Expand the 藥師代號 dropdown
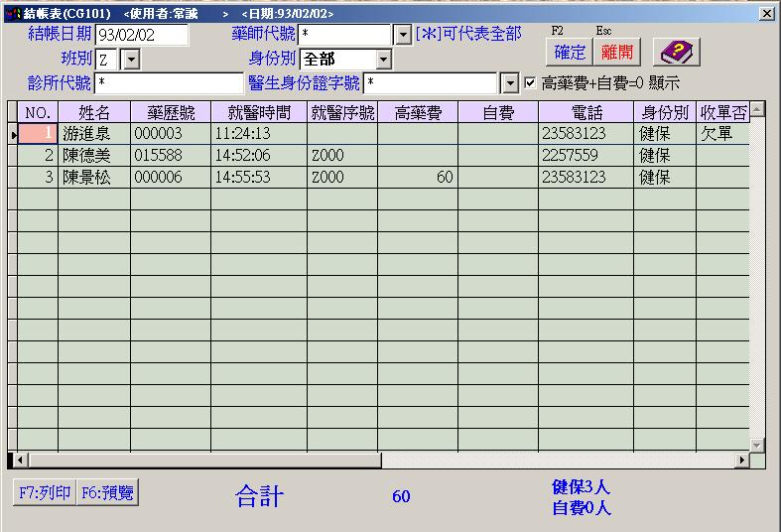The width and height of the screenshot is (781, 532). click(403, 36)
